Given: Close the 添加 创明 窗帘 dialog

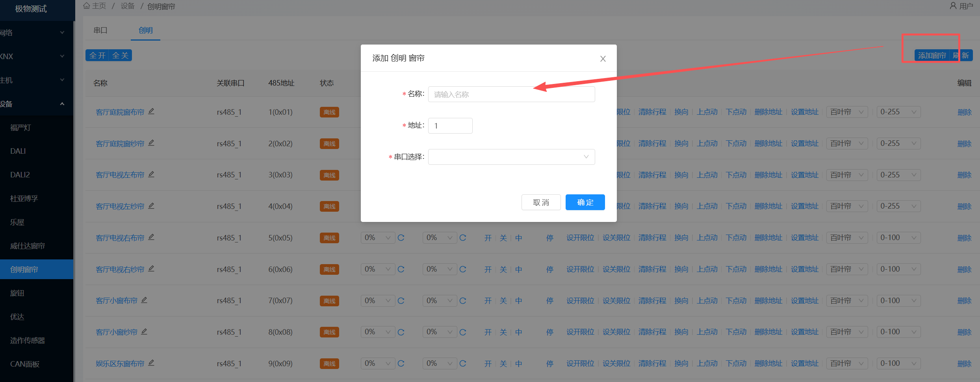Looking at the screenshot, I should pyautogui.click(x=603, y=59).
